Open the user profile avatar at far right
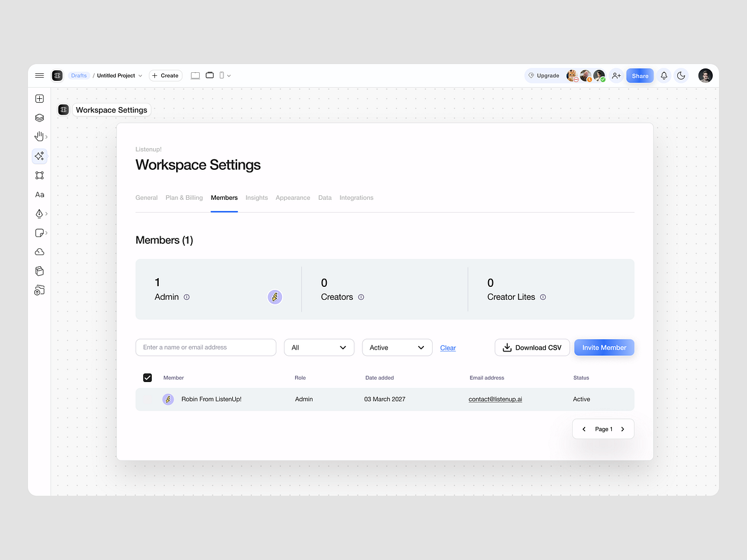The image size is (747, 560). click(705, 75)
